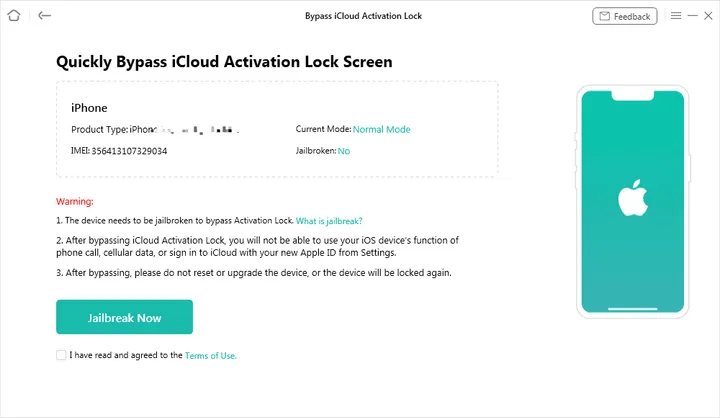Go to the Home screen icon
This screenshot has width=720, height=418.
point(15,16)
